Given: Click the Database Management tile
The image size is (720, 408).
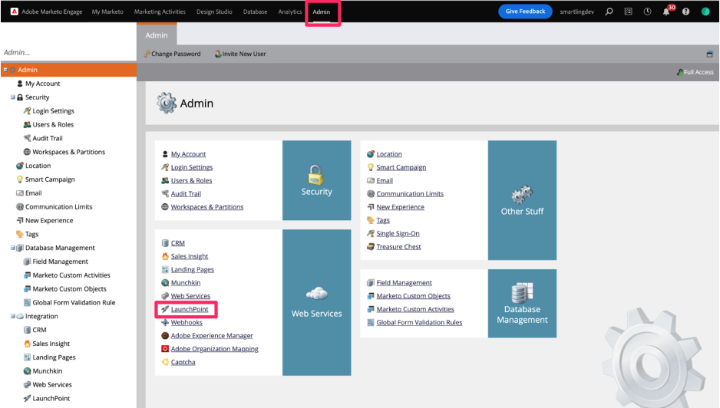Looking at the screenshot, I should click(522, 303).
